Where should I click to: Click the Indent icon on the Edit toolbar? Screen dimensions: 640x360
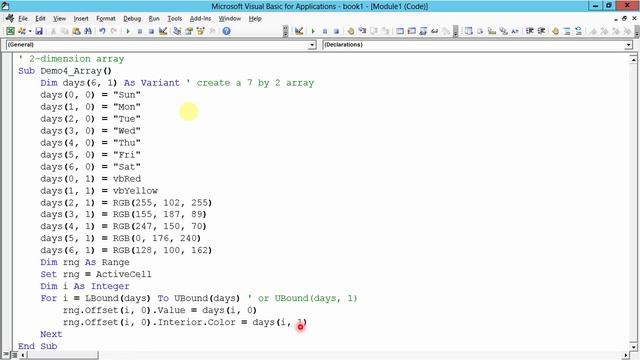(530, 31)
